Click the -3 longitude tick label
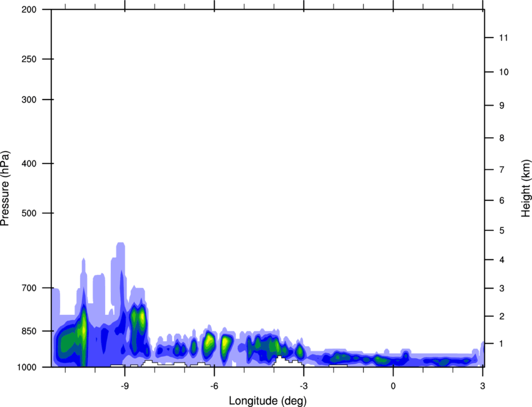 pos(304,386)
